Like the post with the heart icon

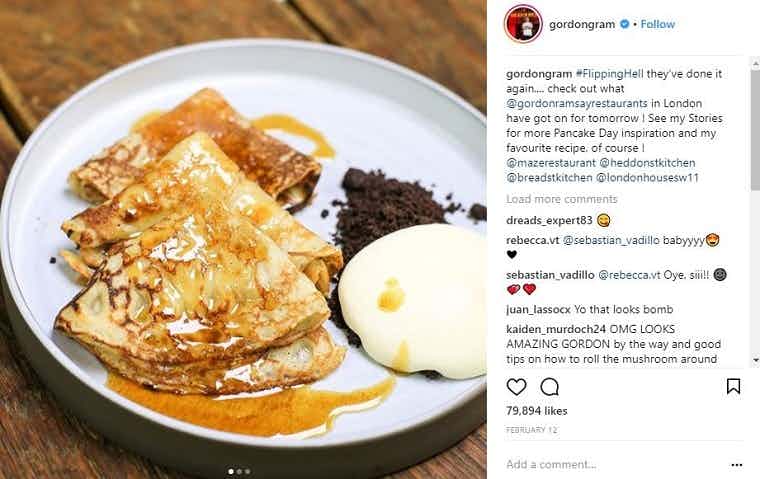pyautogui.click(x=516, y=387)
